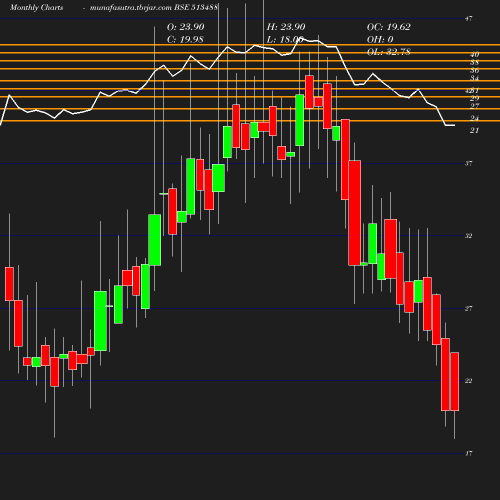
Task: Click the price axis label 17
Action: [469, 453]
